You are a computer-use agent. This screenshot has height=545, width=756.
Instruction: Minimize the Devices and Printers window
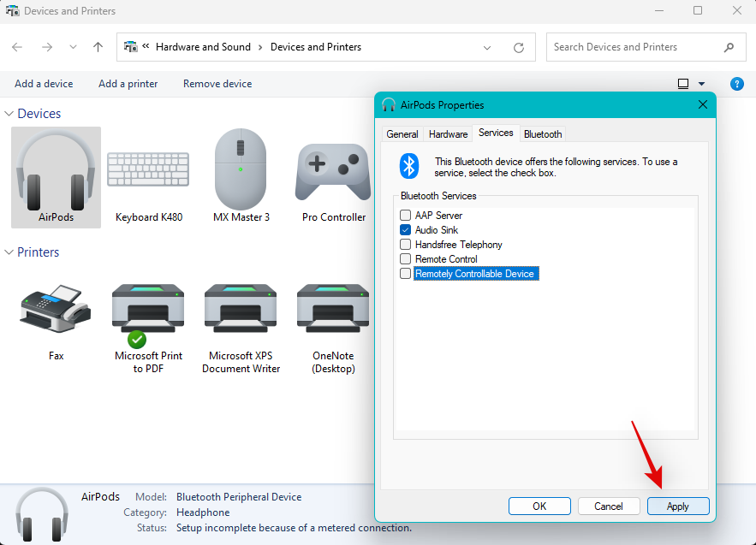pos(659,10)
